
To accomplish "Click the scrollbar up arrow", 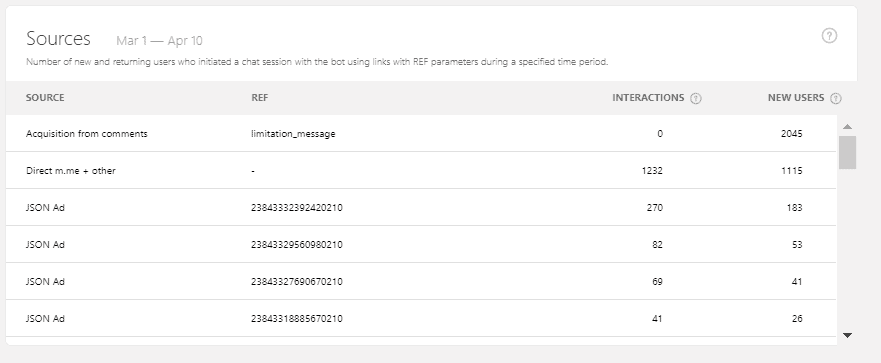I will coord(847,126).
